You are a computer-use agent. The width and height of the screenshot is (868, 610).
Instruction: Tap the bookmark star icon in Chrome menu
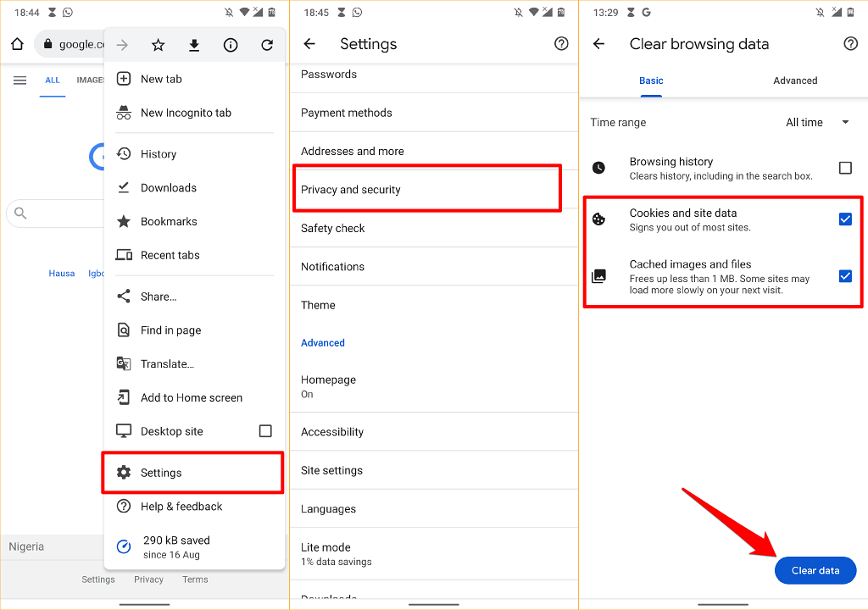tap(158, 45)
